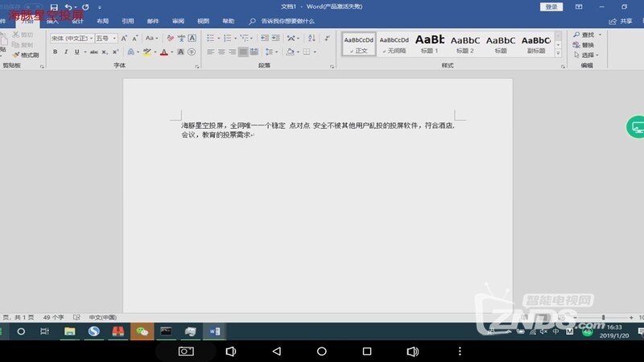
Task: Open the phonetic guide tool
Action: tap(181, 38)
